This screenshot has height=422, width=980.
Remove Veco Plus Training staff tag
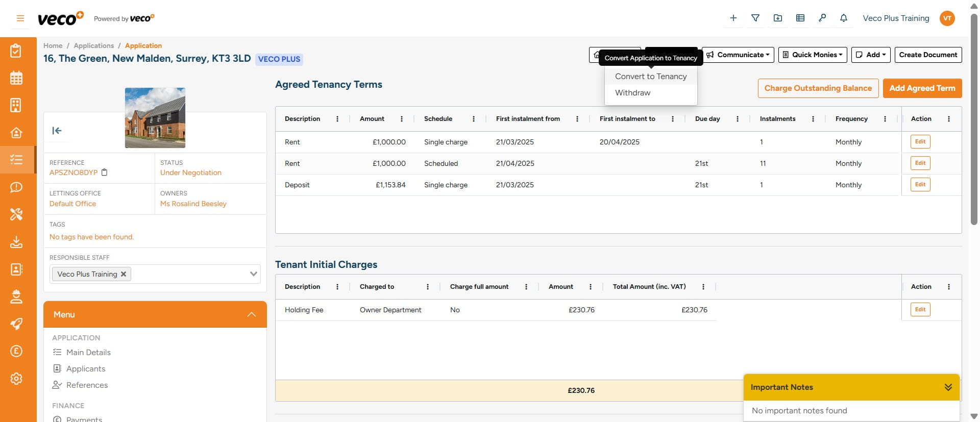tap(124, 274)
